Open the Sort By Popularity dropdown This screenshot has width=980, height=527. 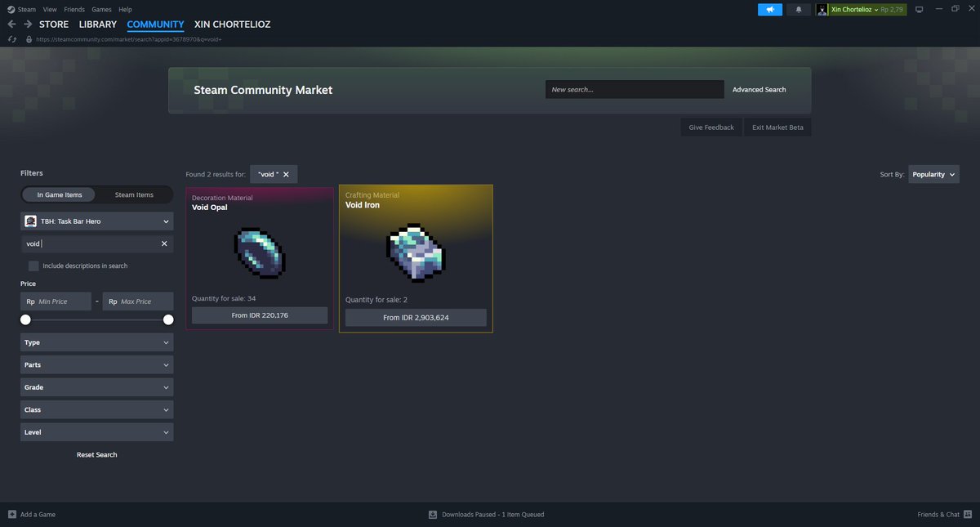pos(933,174)
